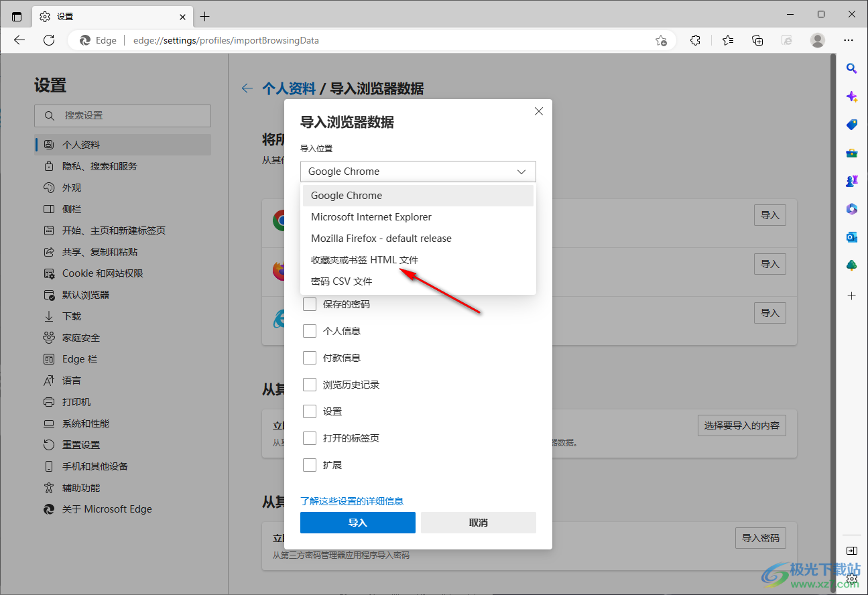The image size is (868, 595).
Task: Open sidebar Tools briefcase icon
Action: pos(852,153)
